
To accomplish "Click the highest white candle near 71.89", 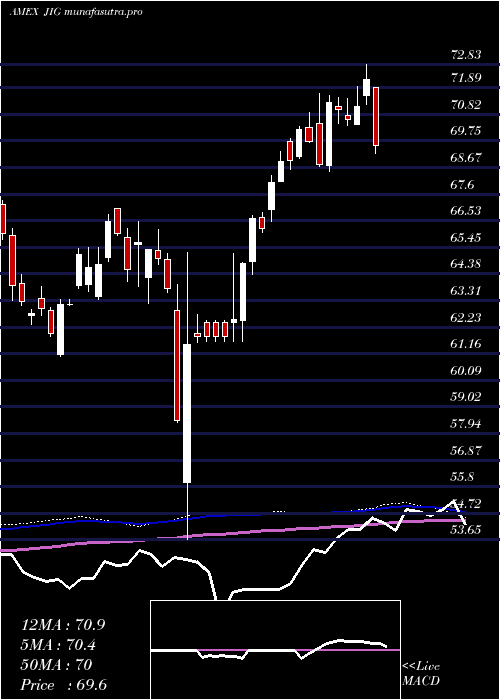I will (x=367, y=87).
